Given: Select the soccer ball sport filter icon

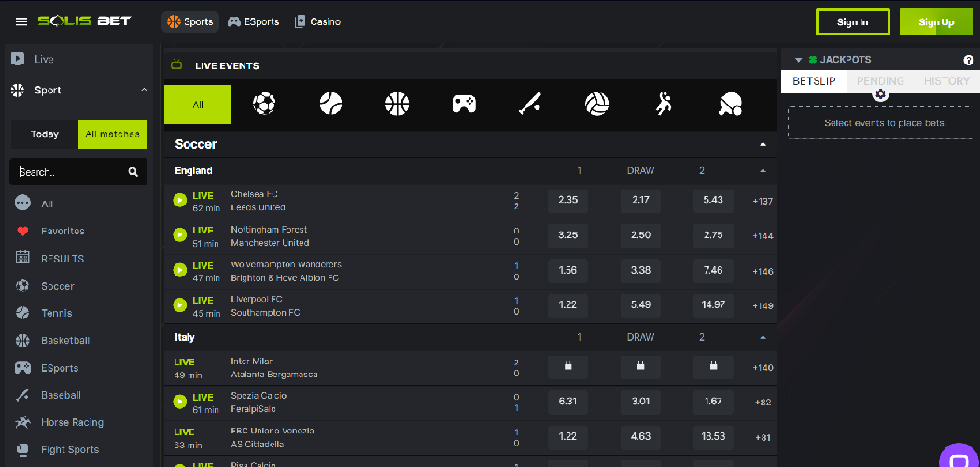Looking at the screenshot, I should [x=264, y=104].
